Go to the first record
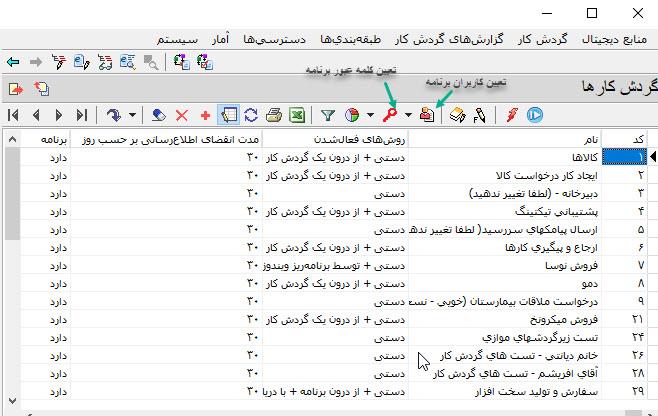The image size is (658, 416). click(x=14, y=115)
